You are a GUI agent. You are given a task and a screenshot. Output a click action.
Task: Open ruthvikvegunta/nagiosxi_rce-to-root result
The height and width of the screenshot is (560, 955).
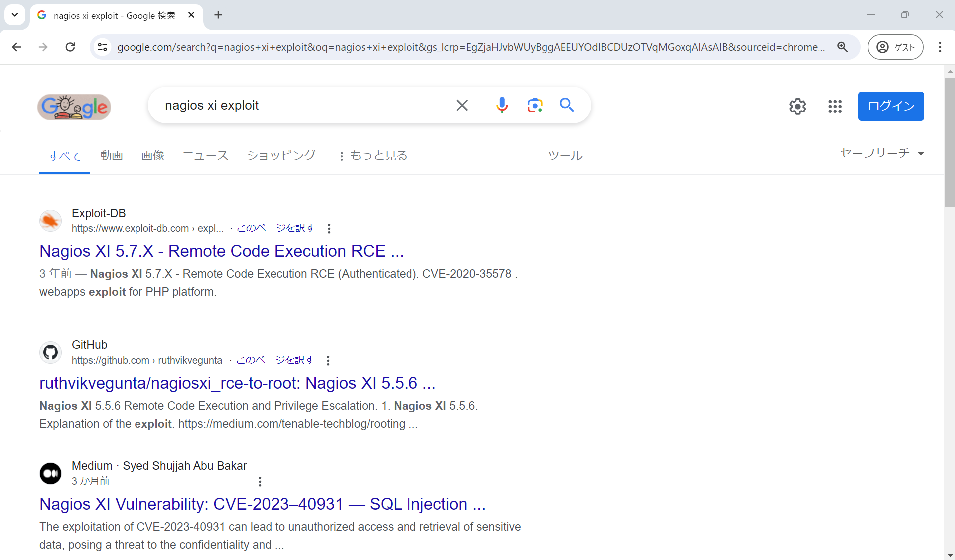(238, 383)
